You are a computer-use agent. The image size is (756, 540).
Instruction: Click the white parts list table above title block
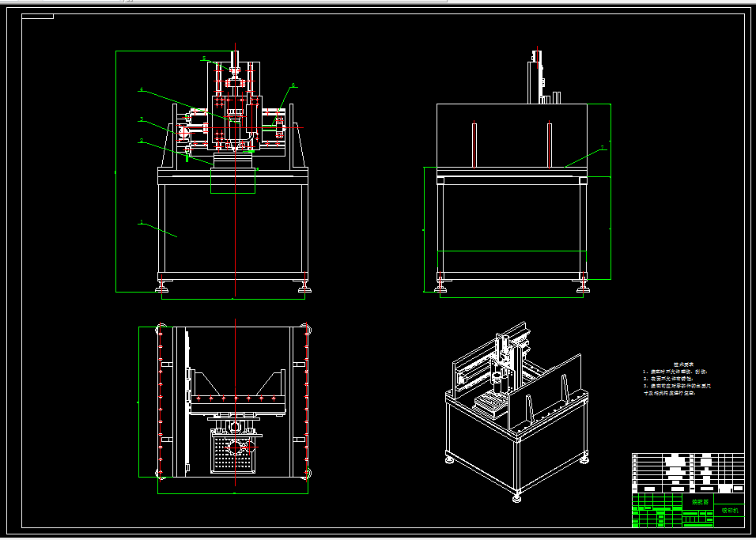688,473
